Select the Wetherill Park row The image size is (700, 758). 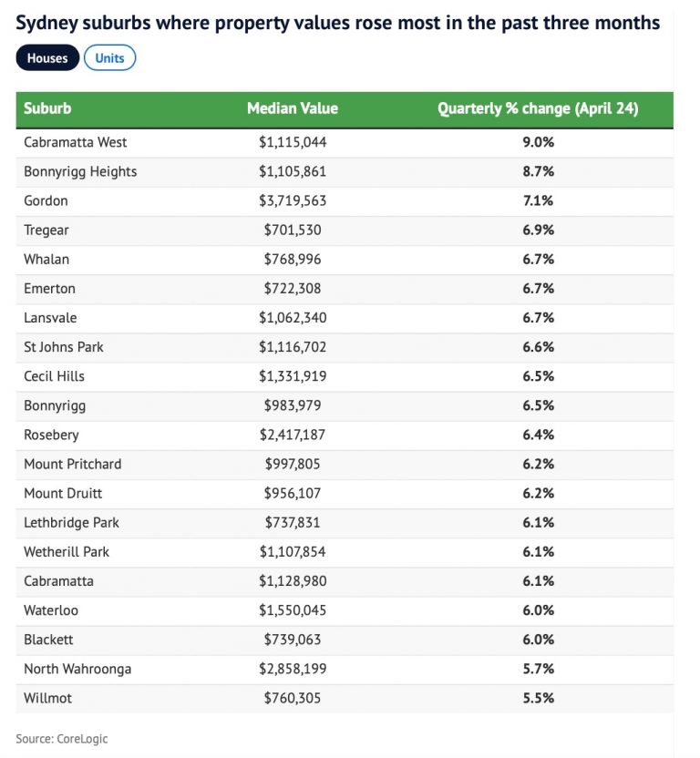point(67,551)
